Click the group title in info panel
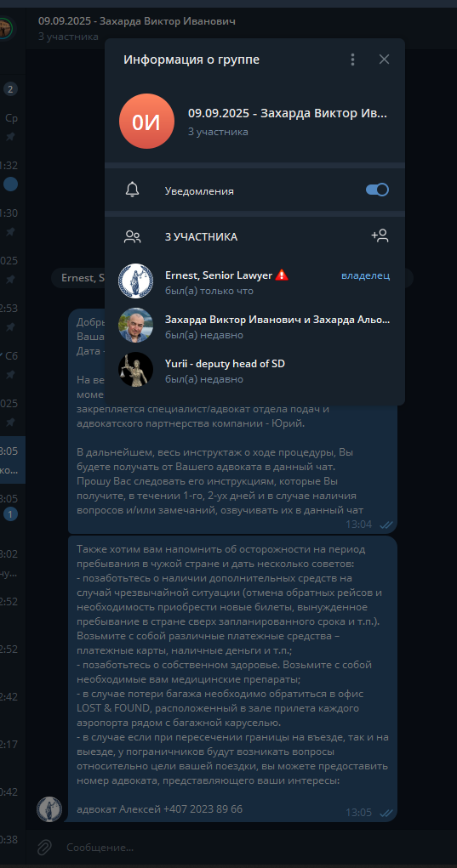457x868 pixels. (288, 113)
